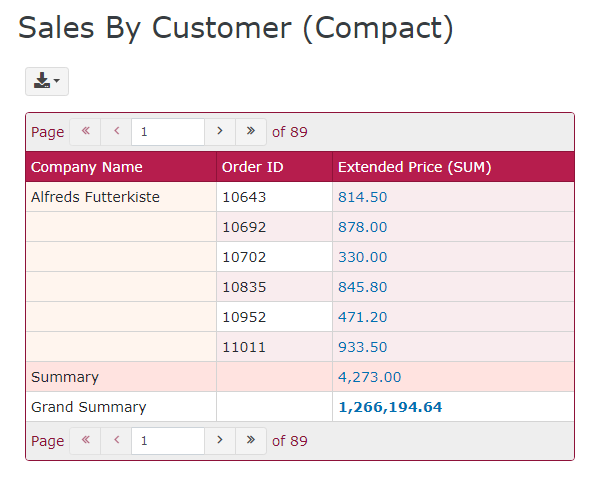Open the export download dropdown button
Screen dimensions: 604x486
coord(46,81)
